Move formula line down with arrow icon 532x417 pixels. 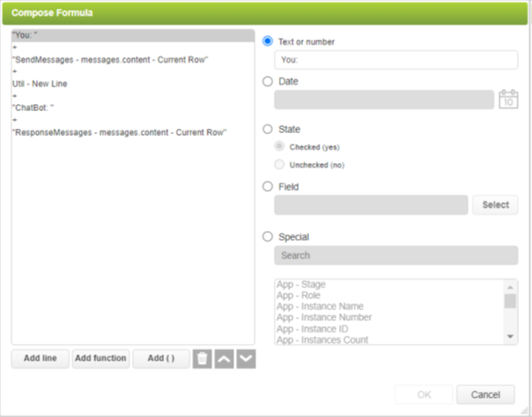246,359
